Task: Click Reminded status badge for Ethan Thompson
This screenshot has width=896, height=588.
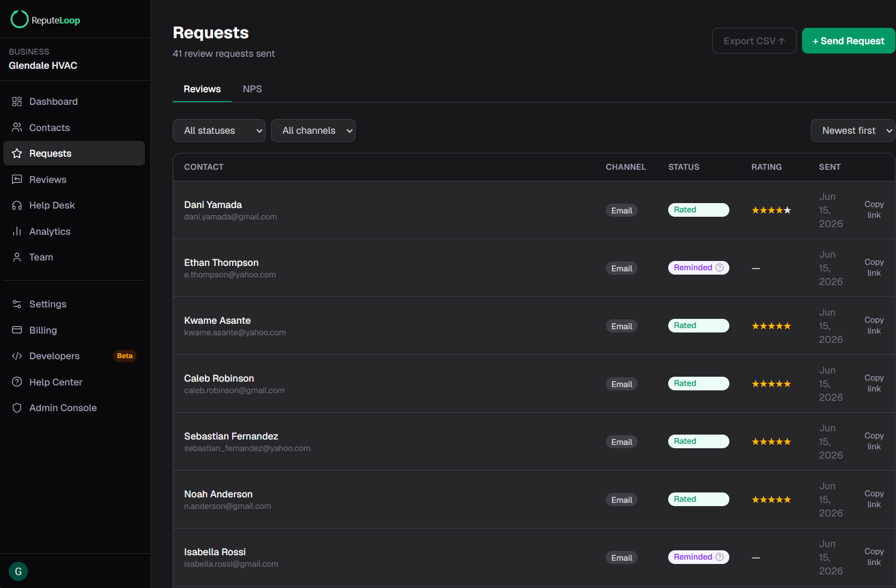Action: (698, 268)
